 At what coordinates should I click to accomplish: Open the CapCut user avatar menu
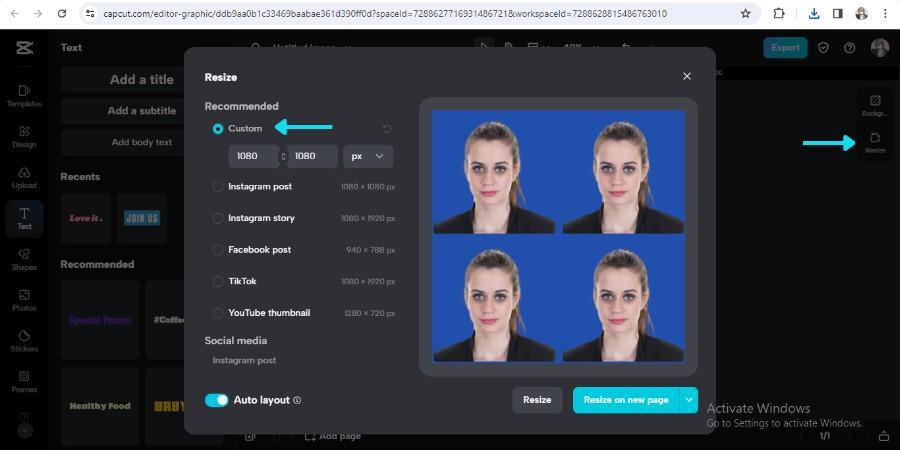pyautogui.click(x=879, y=48)
